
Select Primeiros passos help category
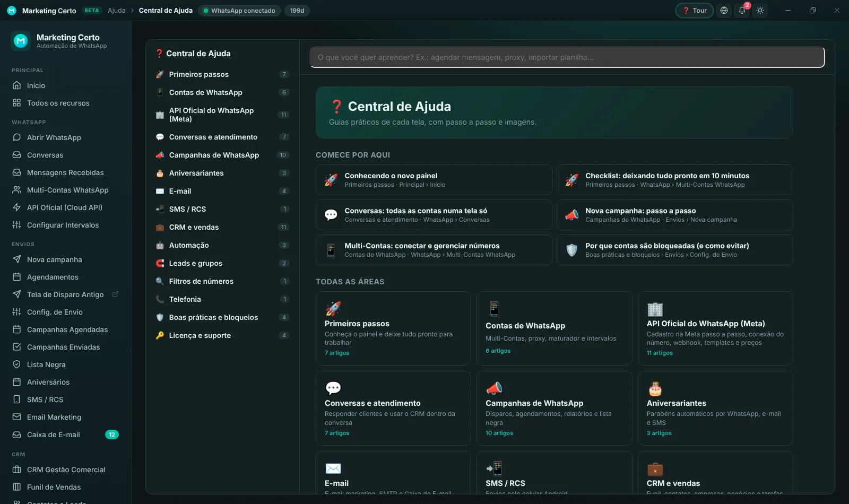[222, 74]
